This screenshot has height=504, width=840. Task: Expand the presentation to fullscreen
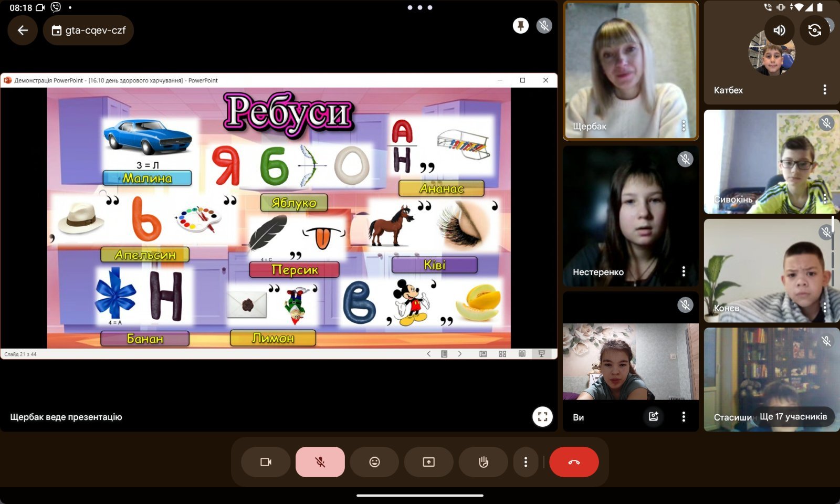tap(542, 417)
